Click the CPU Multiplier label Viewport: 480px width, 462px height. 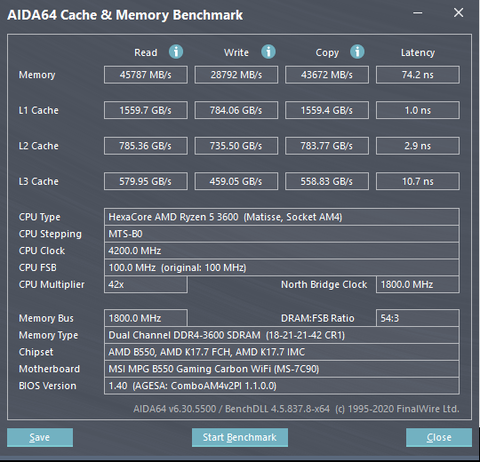click(x=52, y=285)
